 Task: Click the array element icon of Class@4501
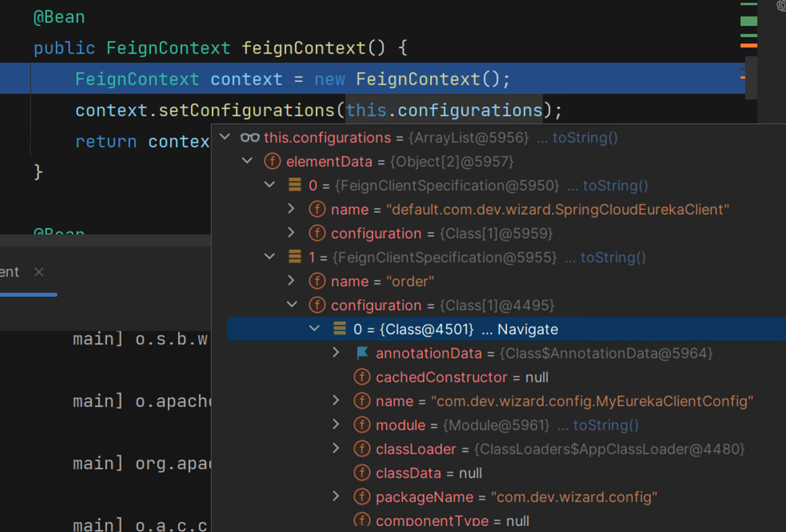[x=340, y=328]
